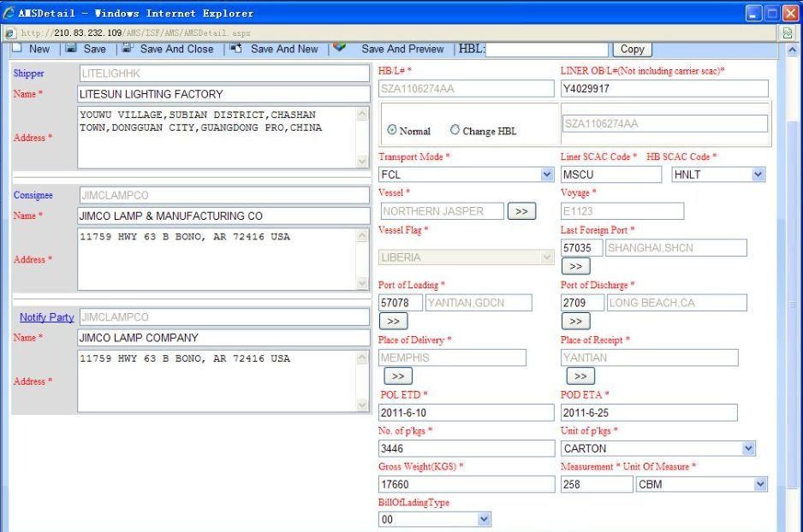
Task: Choose Save And Close in toolbar
Action: [x=176, y=49]
